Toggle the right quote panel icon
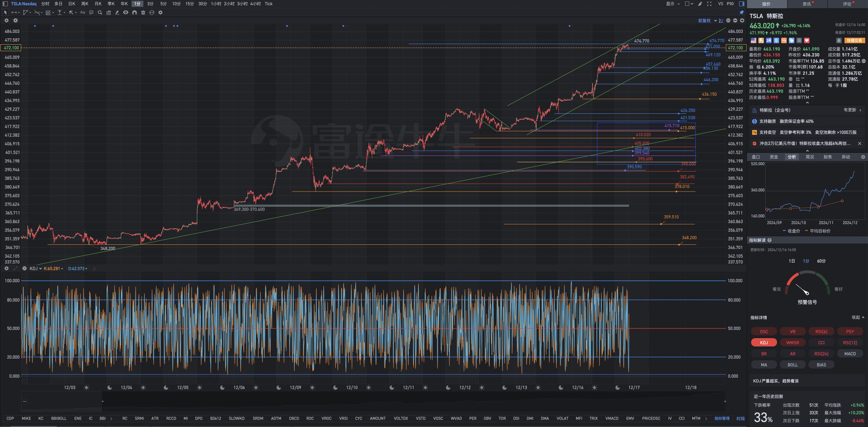868x427 pixels. pos(742,4)
